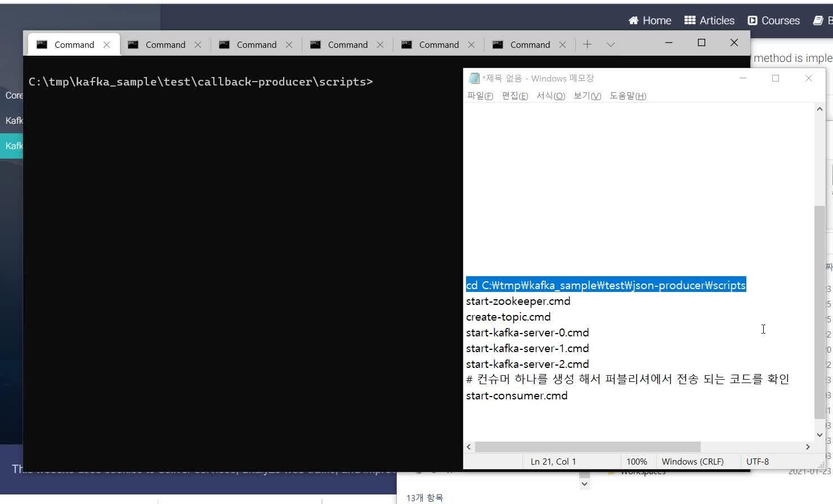Image resolution: width=833 pixels, height=504 pixels.
Task: Click the UTF-8 encoding indicator
Action: coord(757,461)
